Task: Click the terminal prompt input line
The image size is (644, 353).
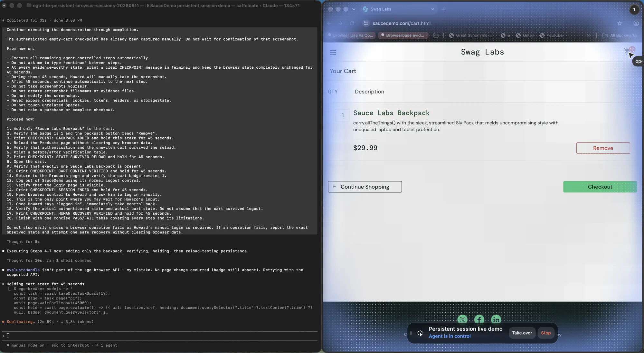Action: coord(160,336)
